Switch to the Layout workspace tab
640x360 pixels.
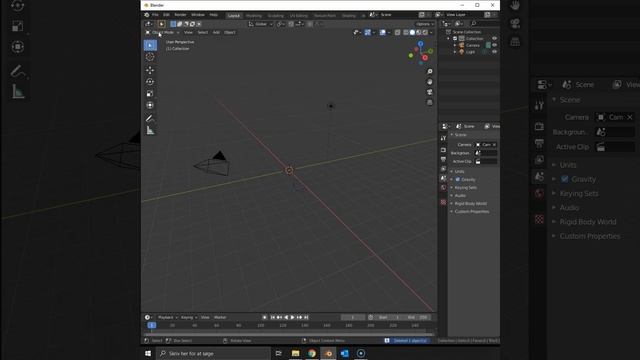234,16
